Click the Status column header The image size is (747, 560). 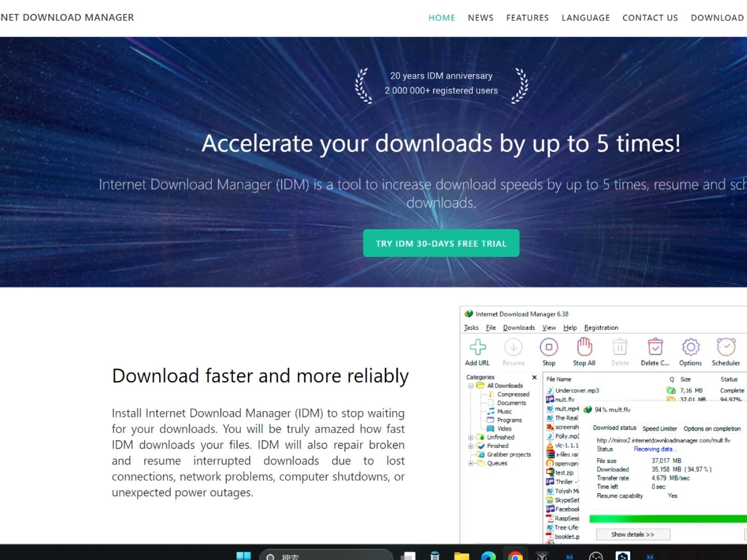[x=729, y=380]
